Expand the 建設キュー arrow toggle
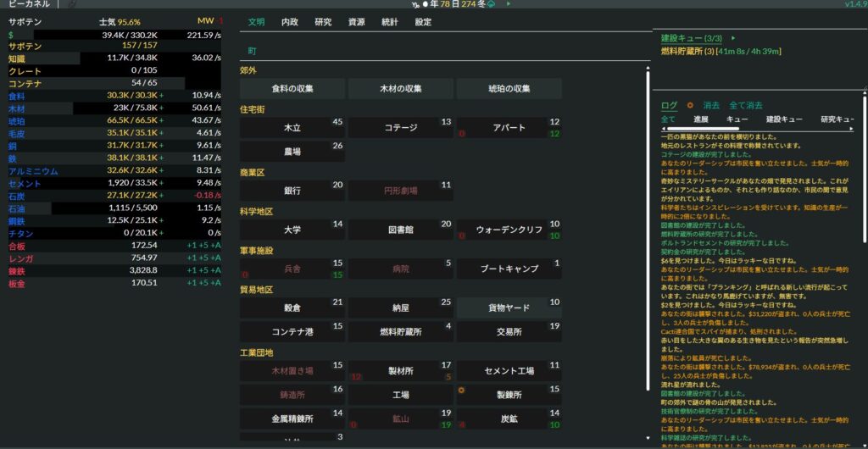The height and width of the screenshot is (449, 868). [x=732, y=38]
